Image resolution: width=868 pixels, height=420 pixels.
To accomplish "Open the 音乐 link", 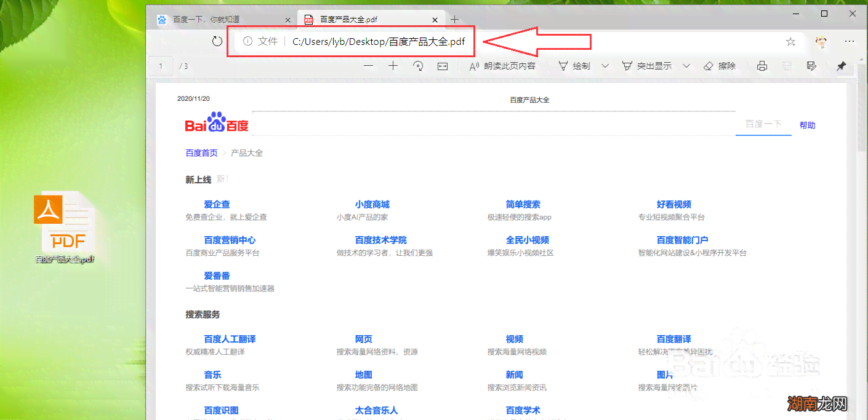I will 212,374.
